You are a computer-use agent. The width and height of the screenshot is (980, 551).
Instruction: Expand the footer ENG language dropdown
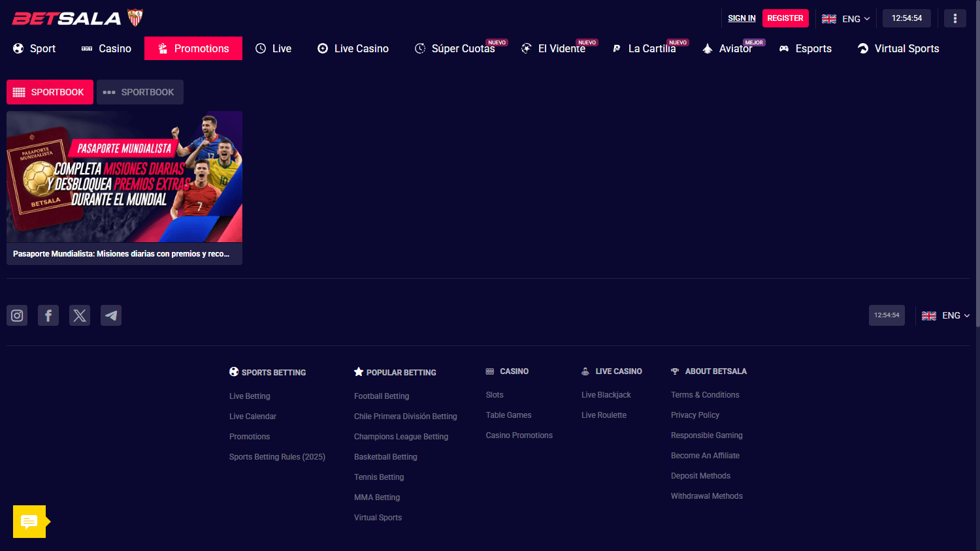pyautogui.click(x=945, y=315)
